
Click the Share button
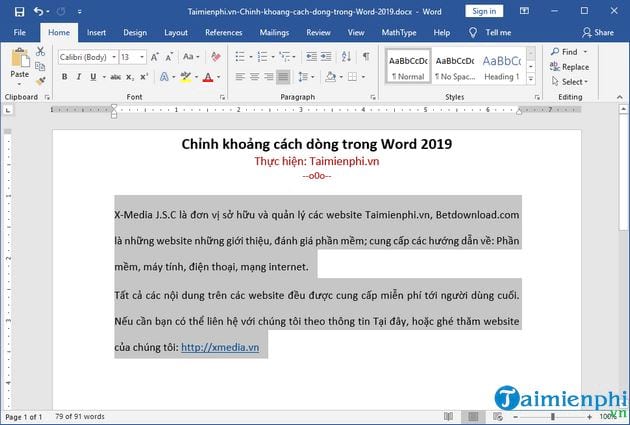tap(598, 33)
